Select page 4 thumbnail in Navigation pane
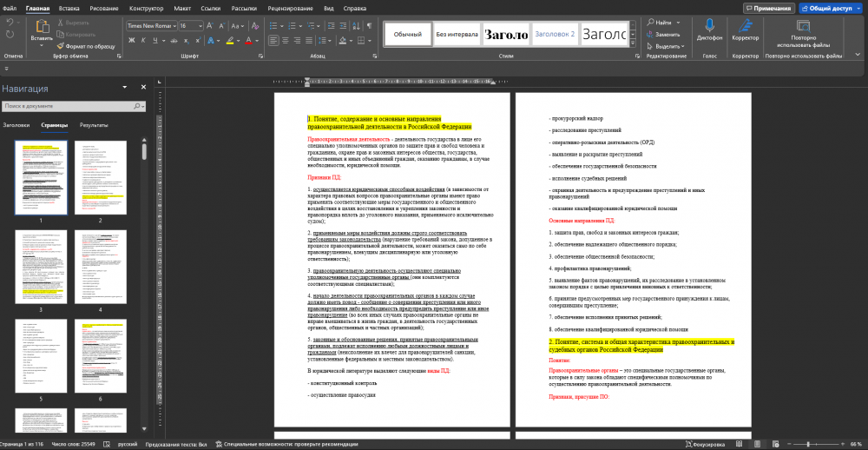The image size is (868, 450). click(100, 267)
